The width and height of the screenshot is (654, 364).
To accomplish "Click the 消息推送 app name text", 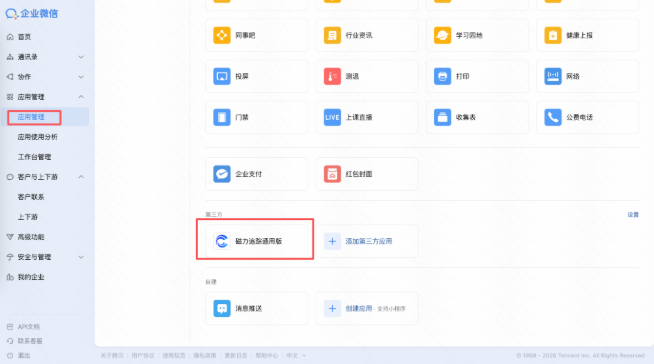I will (x=249, y=309).
